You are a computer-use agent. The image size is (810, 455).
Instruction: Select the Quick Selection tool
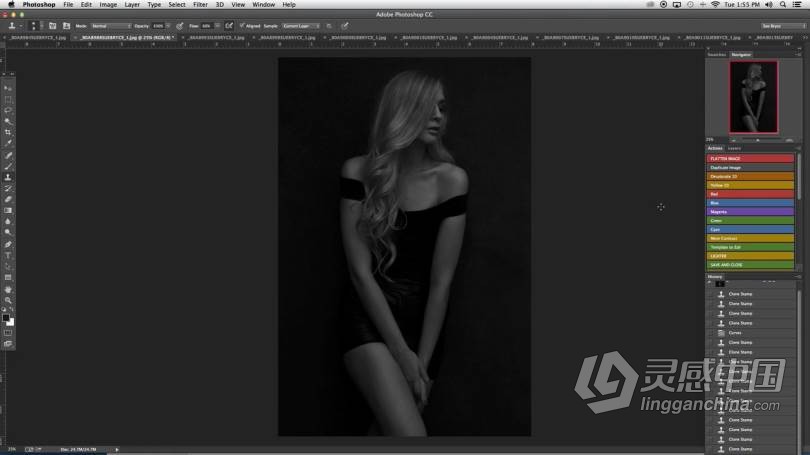click(x=8, y=121)
